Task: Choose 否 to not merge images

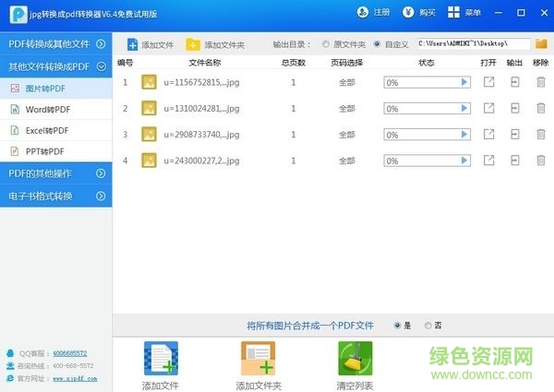Action: [x=428, y=326]
